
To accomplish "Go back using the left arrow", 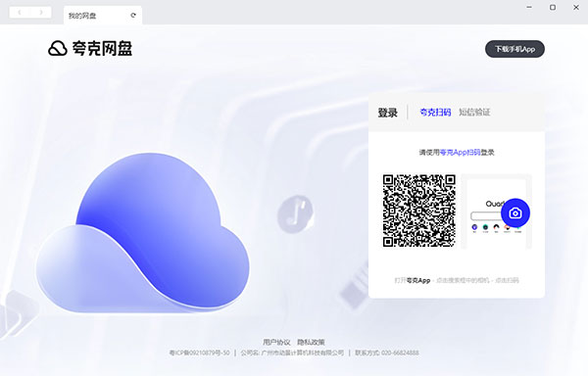I will coord(20,13).
